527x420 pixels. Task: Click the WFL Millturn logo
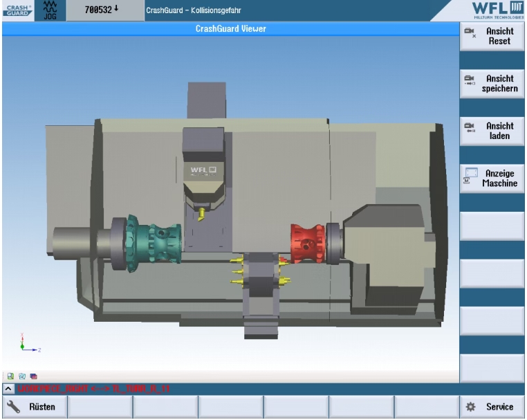click(497, 10)
